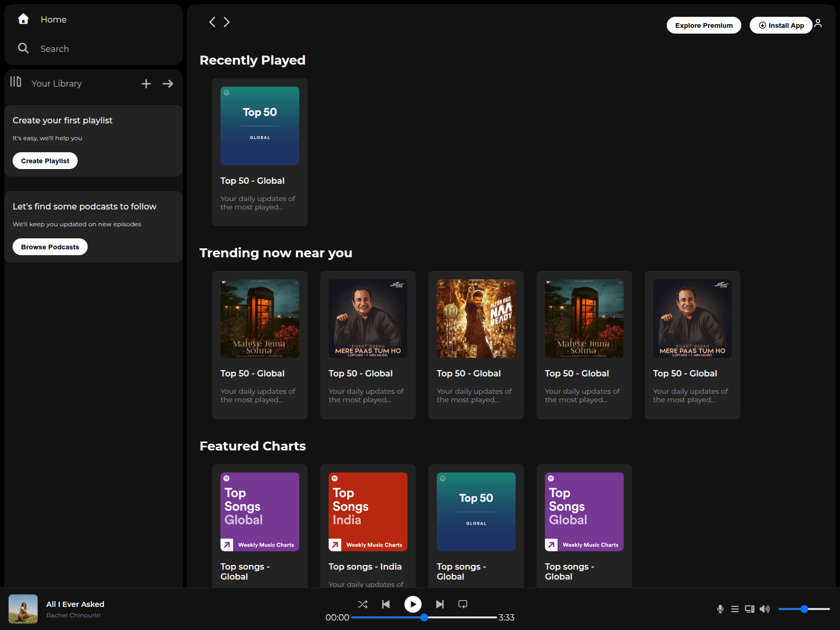Go forward with the right chevron
This screenshot has width=840, height=630.
click(x=227, y=22)
